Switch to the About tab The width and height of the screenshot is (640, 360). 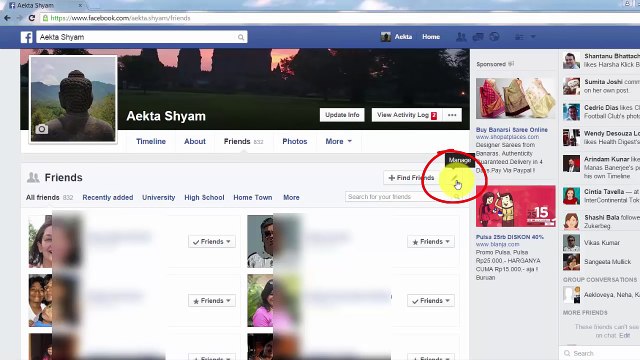coord(195,141)
